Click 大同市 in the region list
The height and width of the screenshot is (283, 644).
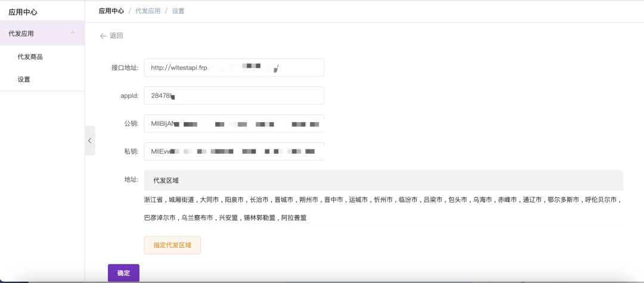[x=210, y=200]
